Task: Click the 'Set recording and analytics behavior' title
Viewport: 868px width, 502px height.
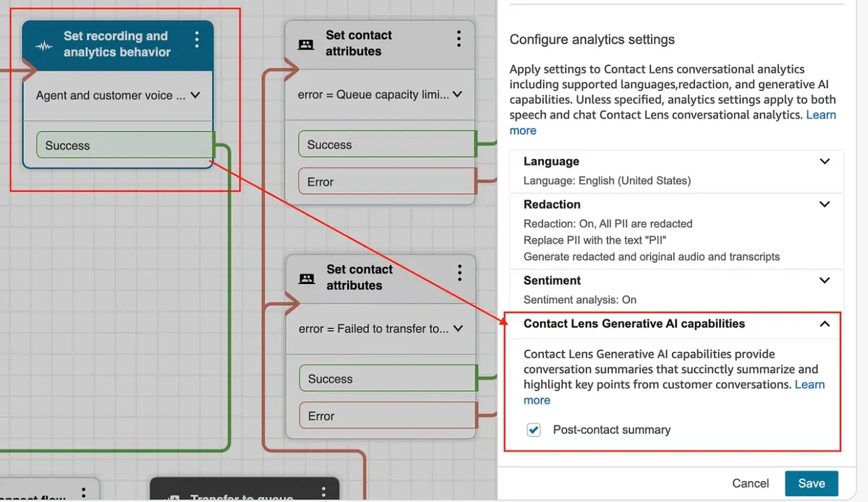Action: pos(116,44)
